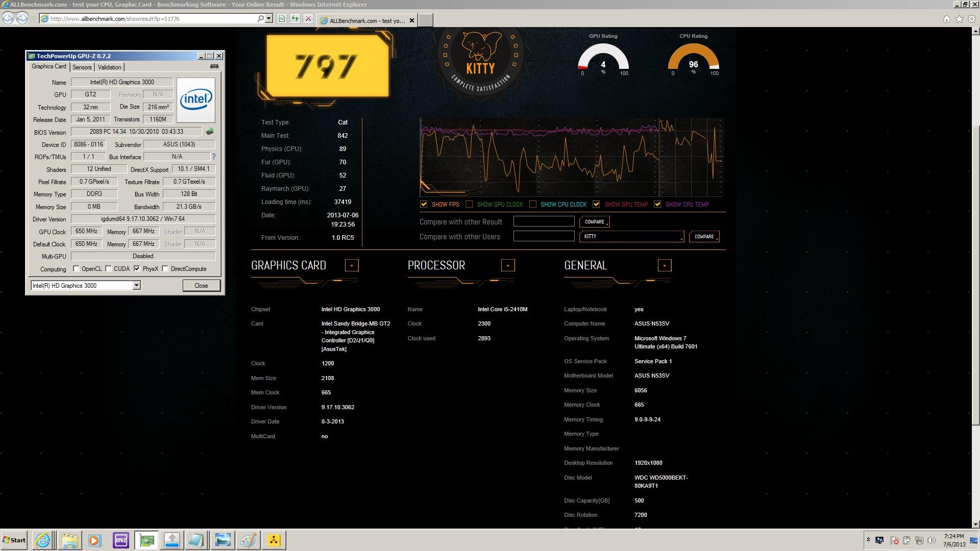Expand the GENERAL section dropdown

(x=664, y=265)
